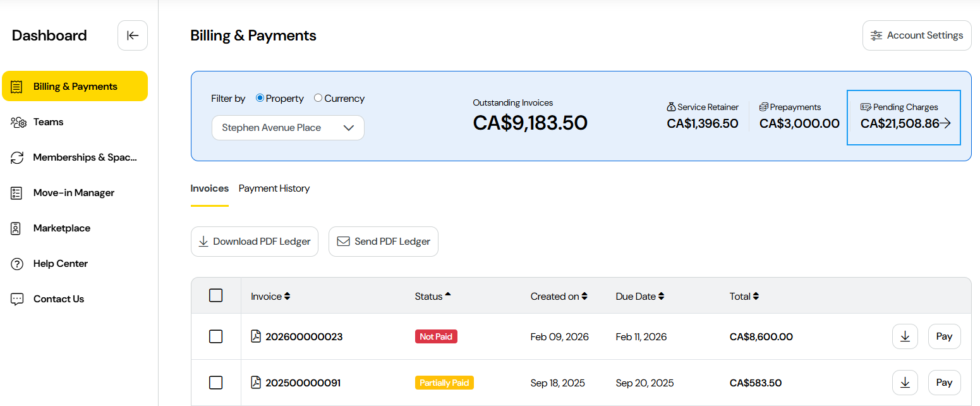Click the total CA$583.50
This screenshot has width=980, height=406.
click(756, 383)
